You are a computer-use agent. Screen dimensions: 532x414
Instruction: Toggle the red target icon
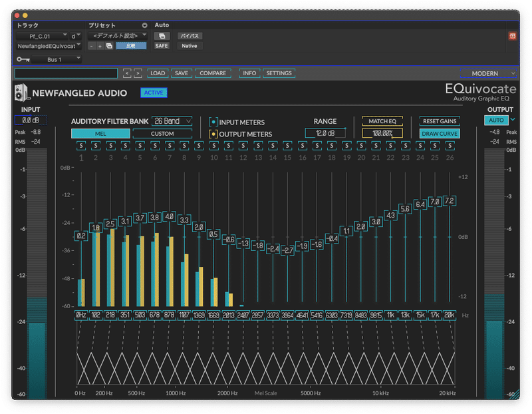click(x=512, y=36)
